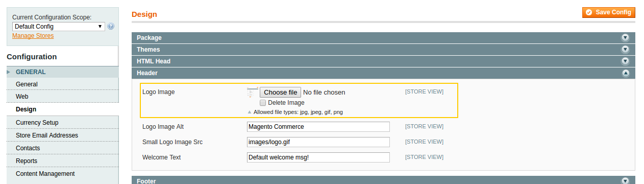Expand the Themes section header

(383, 50)
